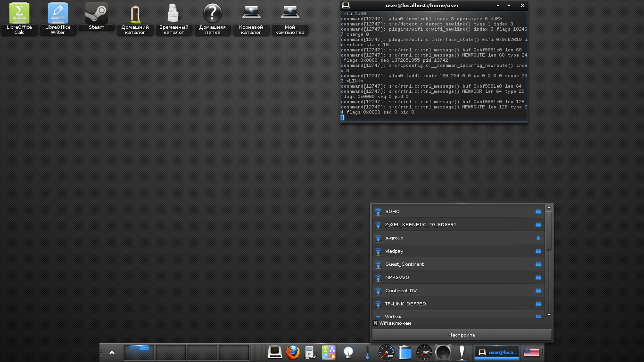
Task: Toggle the 'Wifi включен' checkbox
Action: pyautogui.click(x=376, y=323)
